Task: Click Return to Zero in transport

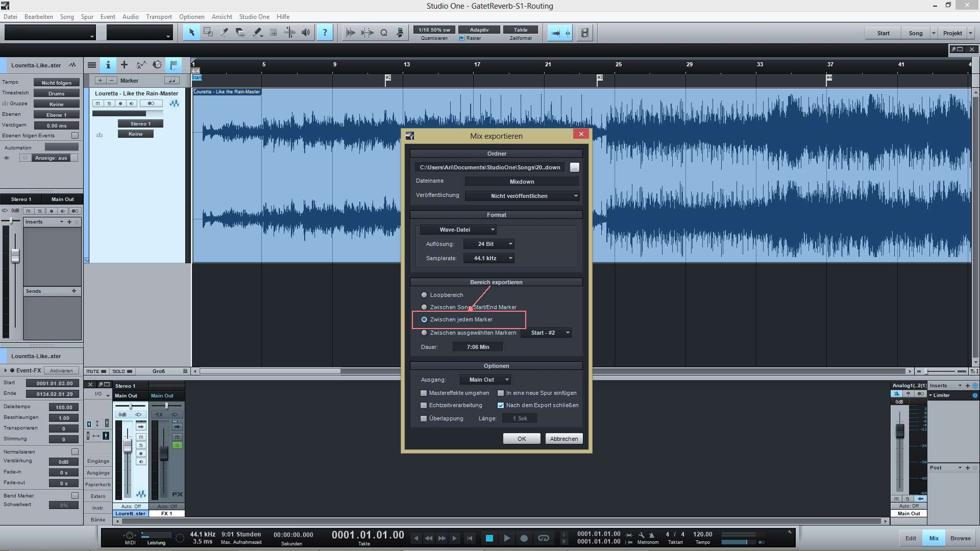Action: pyautogui.click(x=470, y=538)
